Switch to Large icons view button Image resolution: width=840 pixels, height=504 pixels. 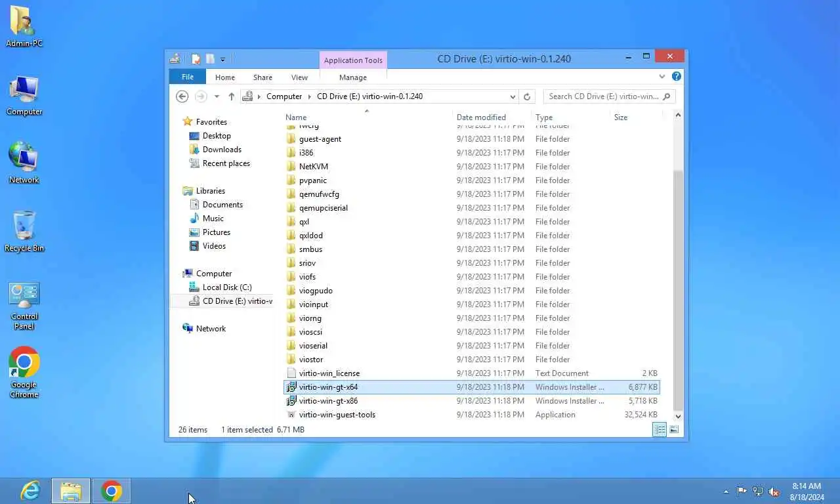point(673,430)
